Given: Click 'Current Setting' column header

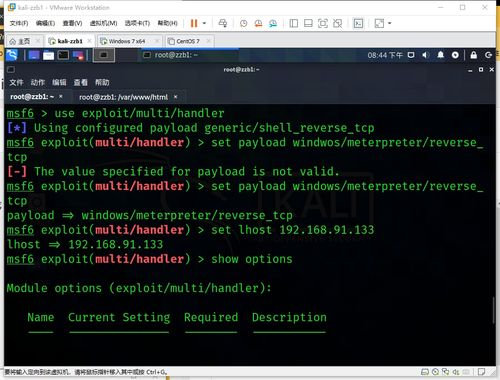Looking at the screenshot, I should [119, 317].
